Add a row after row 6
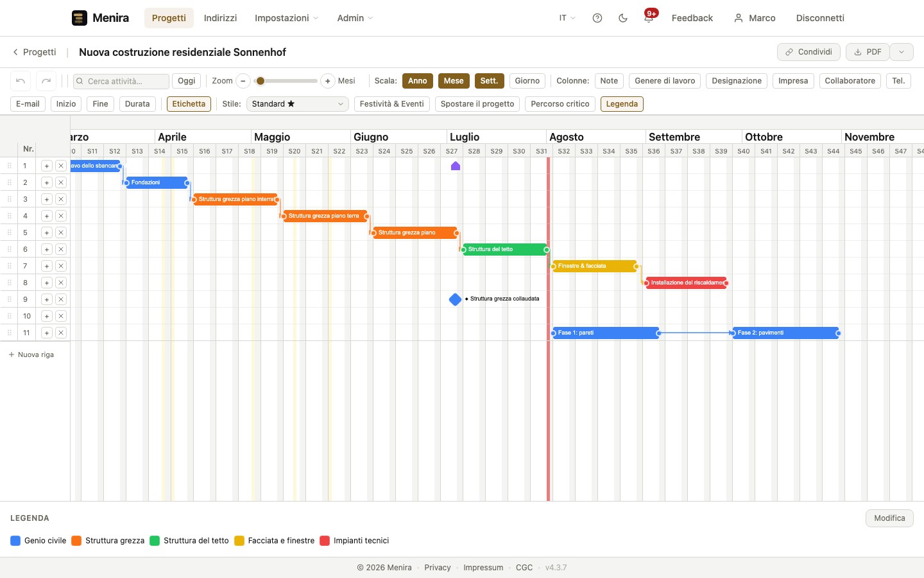 tap(47, 249)
